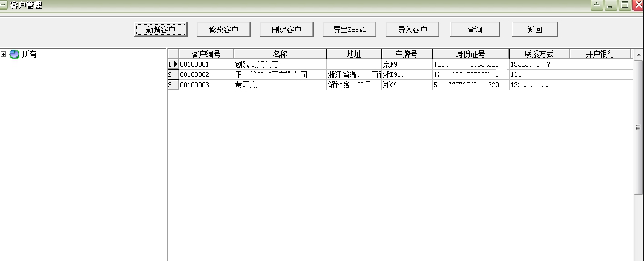Select the 所有 globe icon
Image resolution: width=644 pixels, height=261 pixels.
(x=15, y=54)
